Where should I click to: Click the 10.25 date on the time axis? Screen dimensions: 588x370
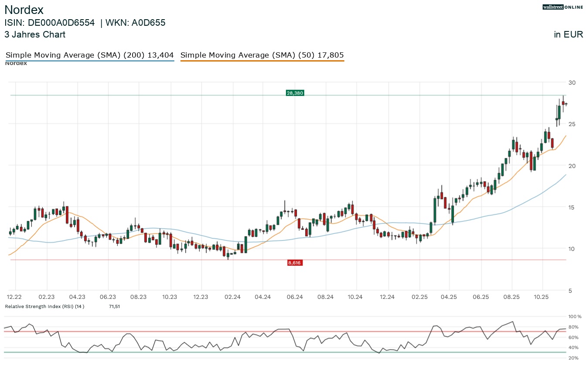pyautogui.click(x=541, y=297)
